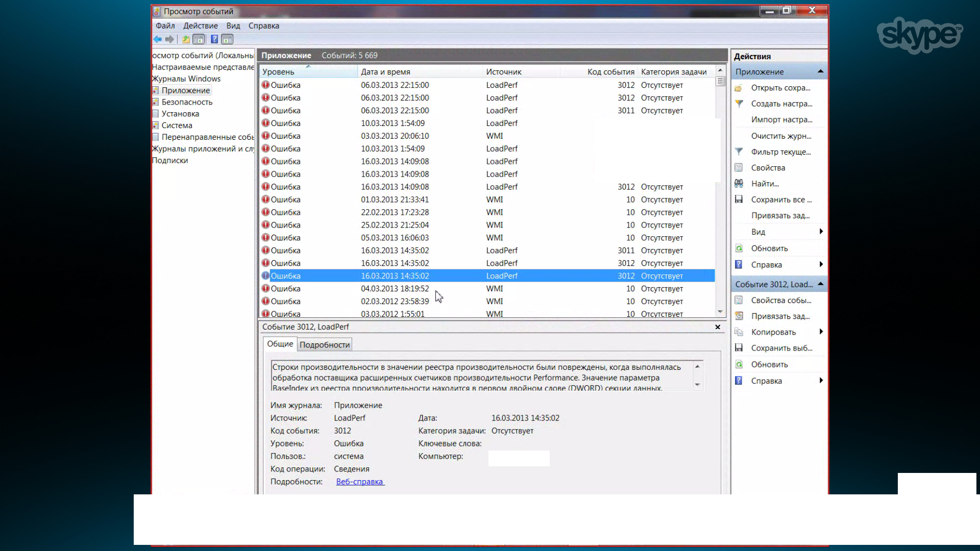Screen dimensions: 980x551
Task: Select Журналы Windows tree node
Action: point(186,79)
